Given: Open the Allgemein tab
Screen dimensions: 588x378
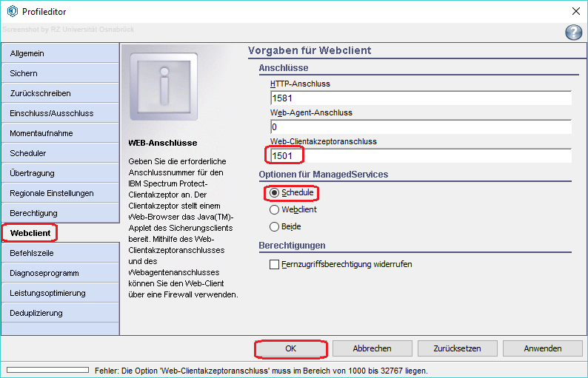Looking at the screenshot, I should (x=59, y=53).
